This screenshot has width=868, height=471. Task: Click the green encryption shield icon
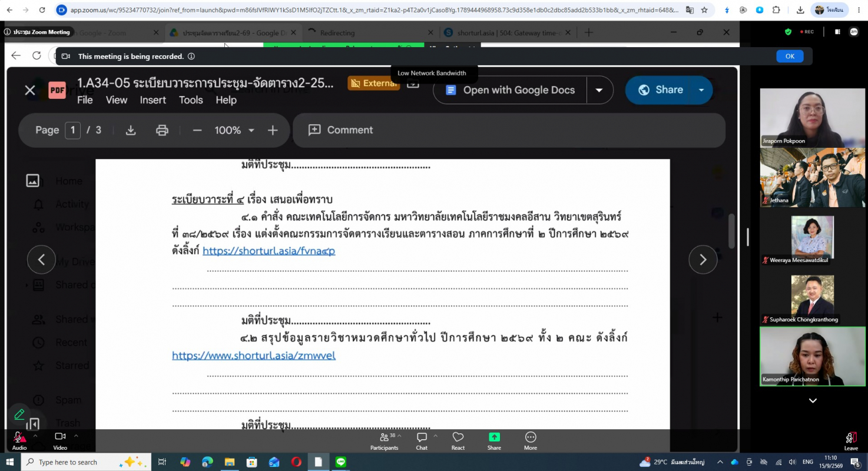point(789,32)
